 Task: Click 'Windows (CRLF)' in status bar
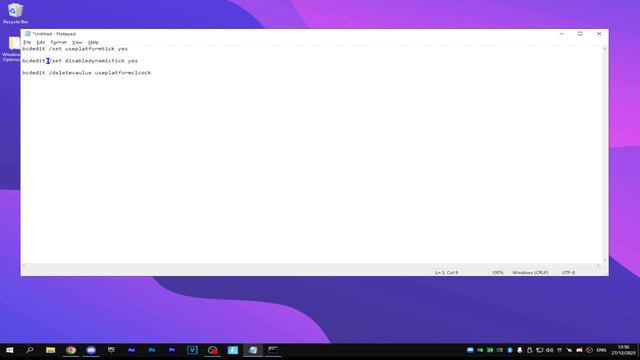click(x=530, y=272)
